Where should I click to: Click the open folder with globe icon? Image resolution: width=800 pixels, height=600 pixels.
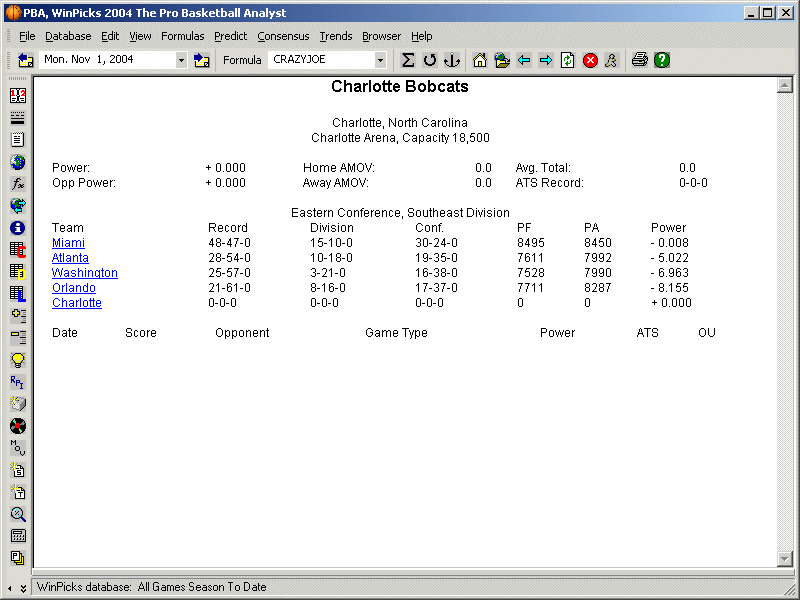(x=502, y=60)
